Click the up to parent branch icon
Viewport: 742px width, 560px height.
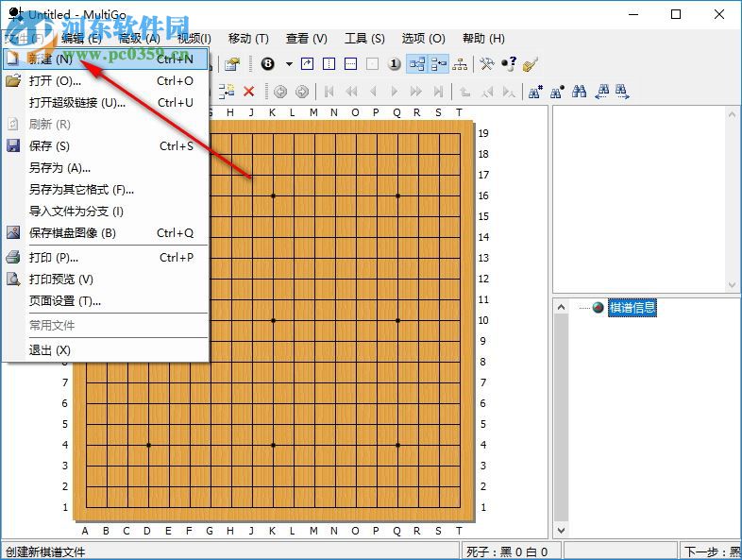click(465, 91)
